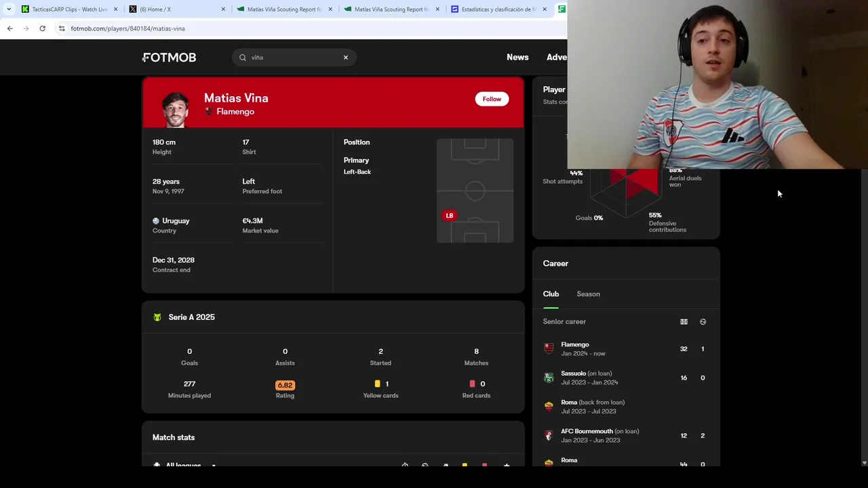This screenshot has width=868, height=488.
Task: Click the LB position marker on pitch
Action: point(449,216)
